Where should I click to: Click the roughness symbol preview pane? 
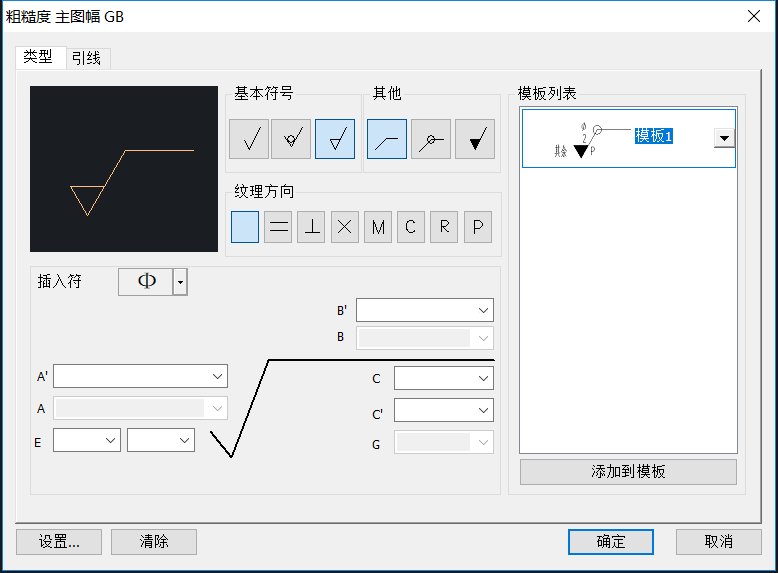coord(124,169)
